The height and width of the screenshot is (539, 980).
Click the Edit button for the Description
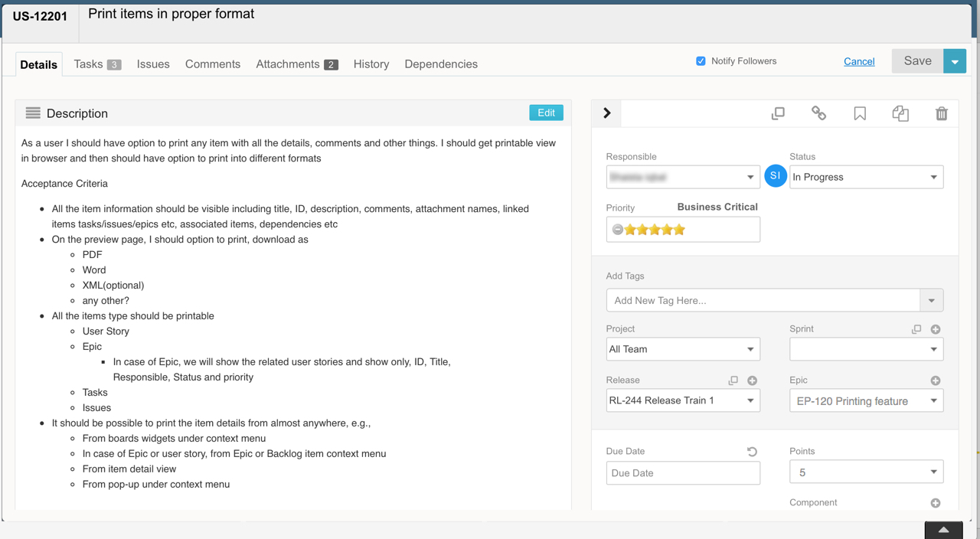tap(546, 112)
